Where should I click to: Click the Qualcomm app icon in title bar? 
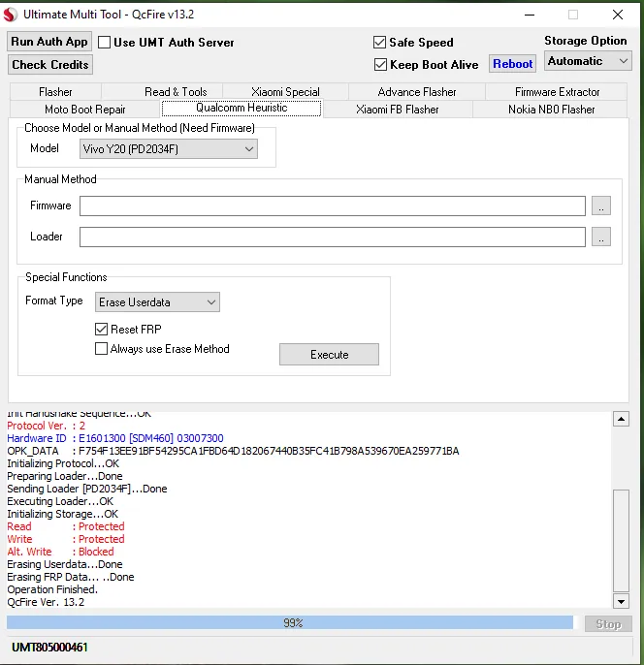pos(11,15)
